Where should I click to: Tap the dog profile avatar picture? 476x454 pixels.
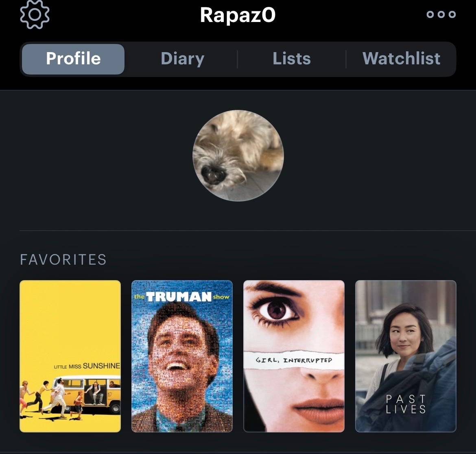click(x=238, y=156)
